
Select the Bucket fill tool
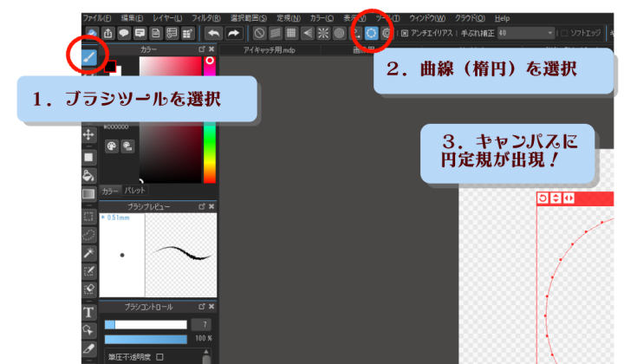pos(88,176)
